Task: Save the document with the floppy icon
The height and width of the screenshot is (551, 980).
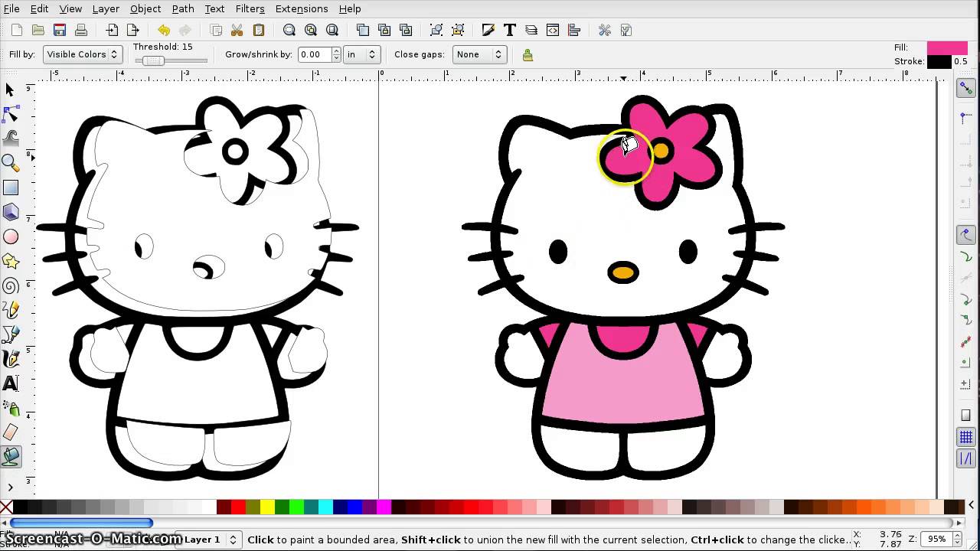Action: pyautogui.click(x=60, y=31)
